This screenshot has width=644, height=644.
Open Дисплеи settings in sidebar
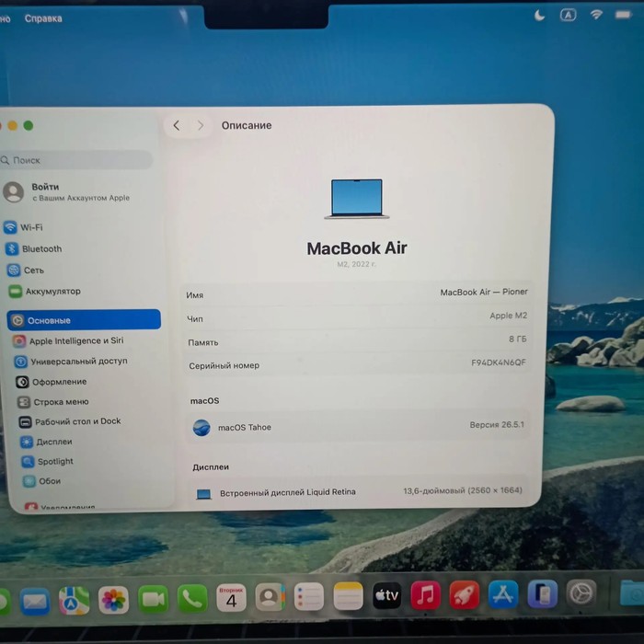[x=47, y=442]
